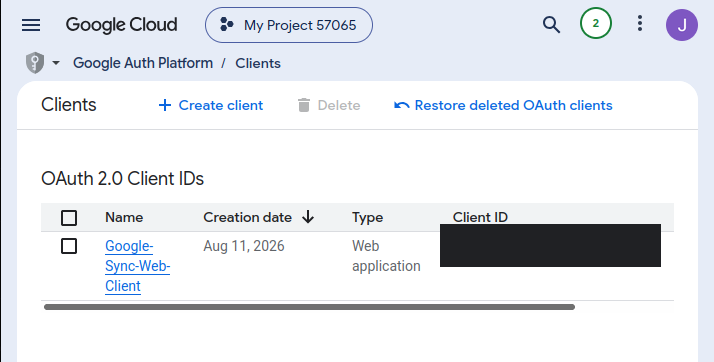Select the Clients breadcrumb item
714x362 pixels.
tap(258, 63)
